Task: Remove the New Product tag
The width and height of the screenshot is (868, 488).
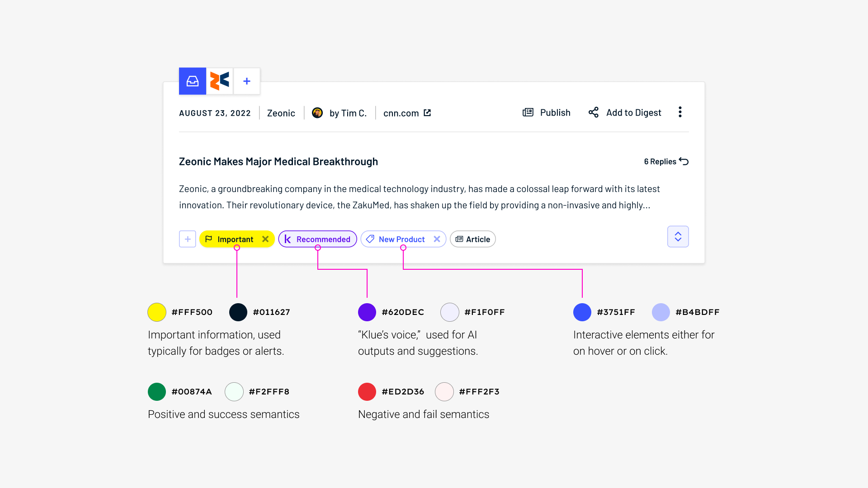Action: [437, 238]
